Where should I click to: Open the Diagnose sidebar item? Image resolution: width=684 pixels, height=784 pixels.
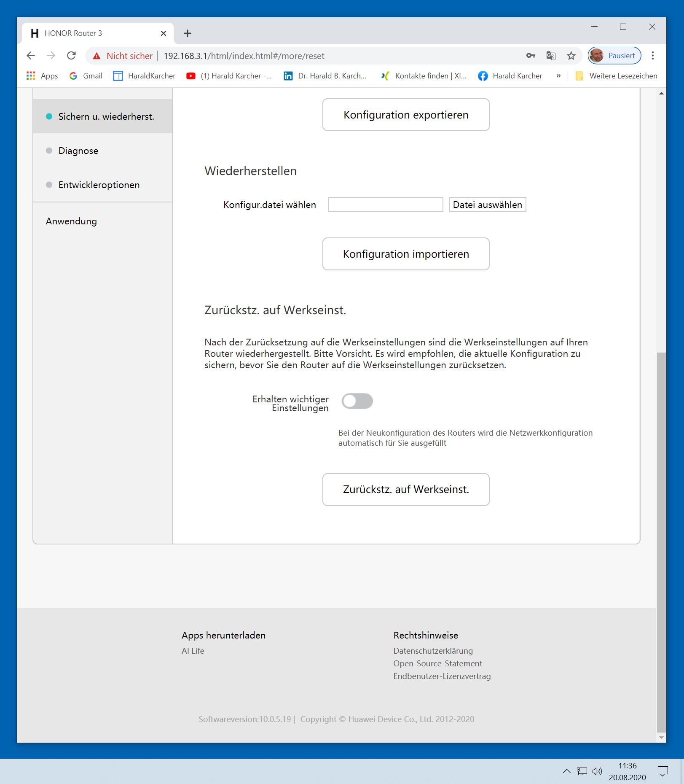tap(103, 151)
